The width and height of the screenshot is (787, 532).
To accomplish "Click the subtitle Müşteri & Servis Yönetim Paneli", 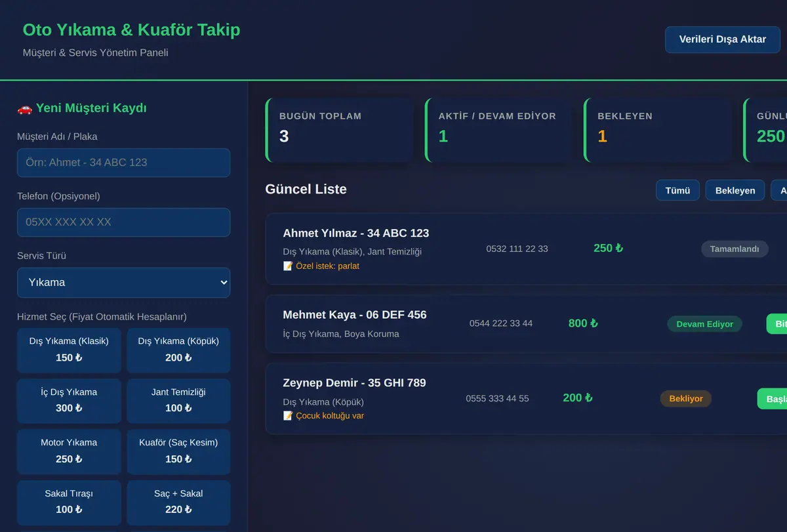I will (x=95, y=52).
